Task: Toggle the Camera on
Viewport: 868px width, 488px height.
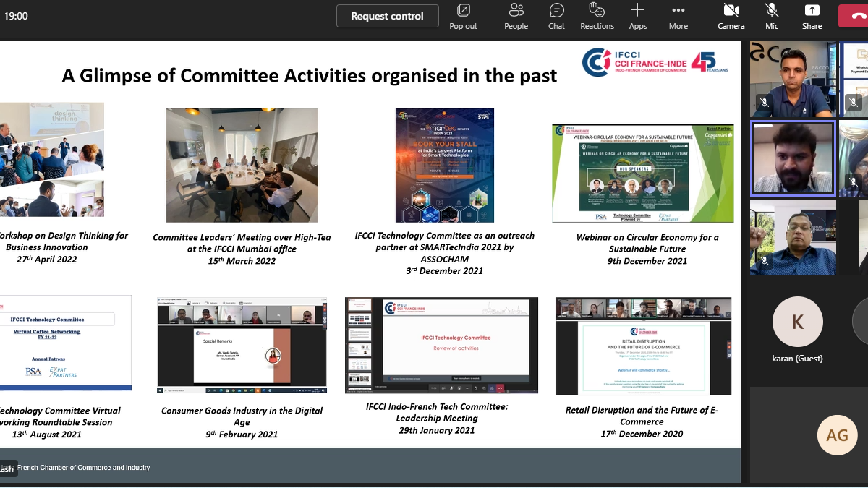Action: tap(731, 17)
